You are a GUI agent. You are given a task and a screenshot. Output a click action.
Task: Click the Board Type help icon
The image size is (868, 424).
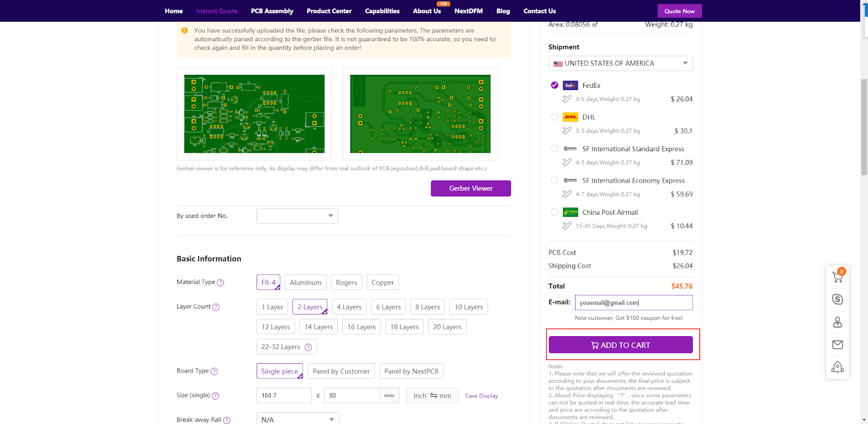(214, 371)
